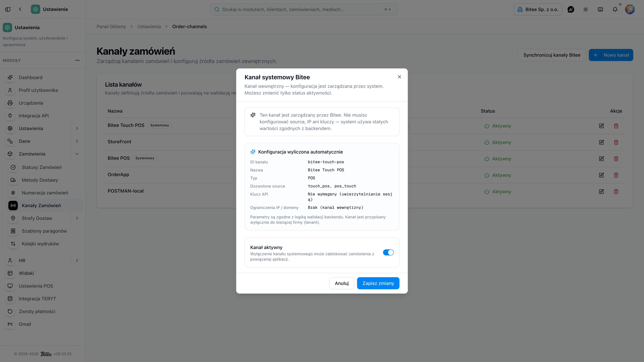This screenshot has width=644, height=362.
Task: Click Zapisz zmiany button
Action: [x=378, y=283]
